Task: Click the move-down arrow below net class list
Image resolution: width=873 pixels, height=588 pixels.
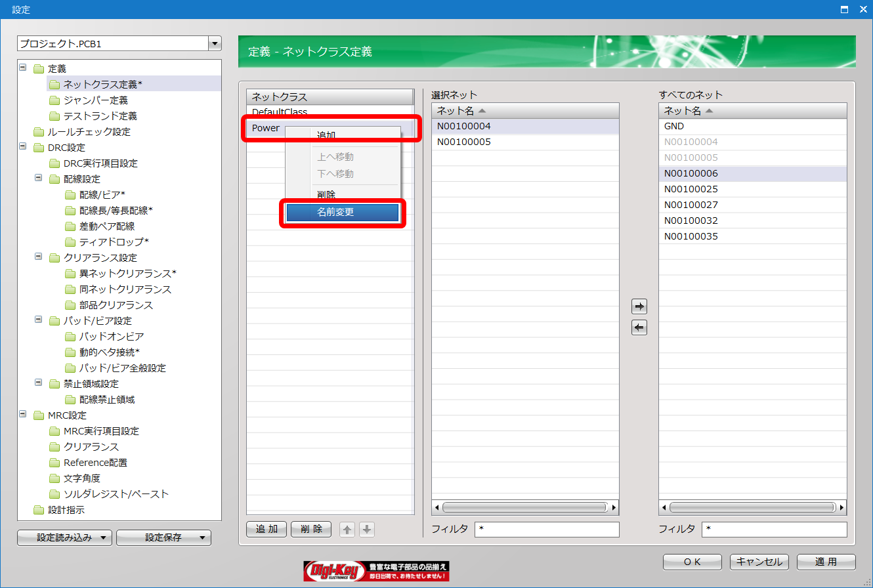Action: click(367, 530)
